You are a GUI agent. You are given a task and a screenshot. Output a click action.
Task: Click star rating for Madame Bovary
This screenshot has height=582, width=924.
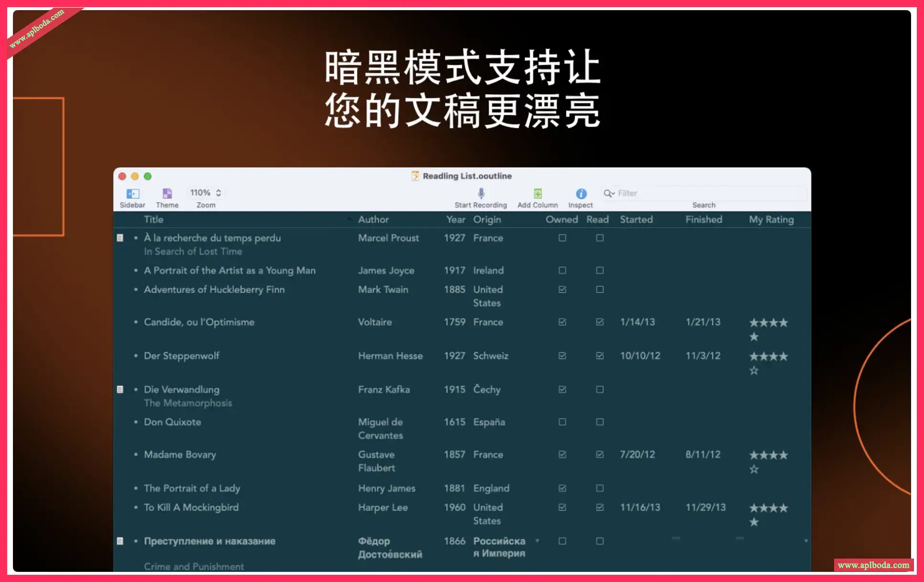pyautogui.click(x=768, y=456)
